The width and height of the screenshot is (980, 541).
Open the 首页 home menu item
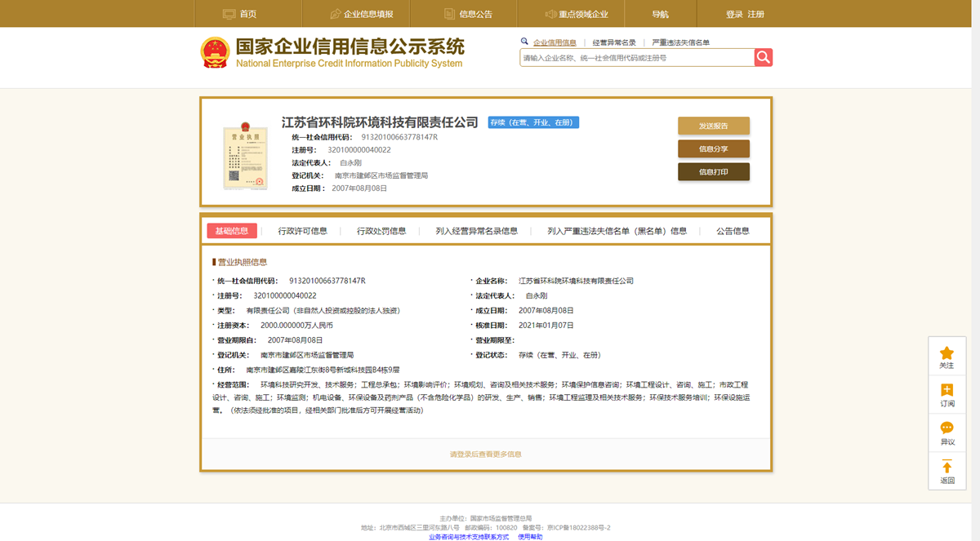pos(248,14)
